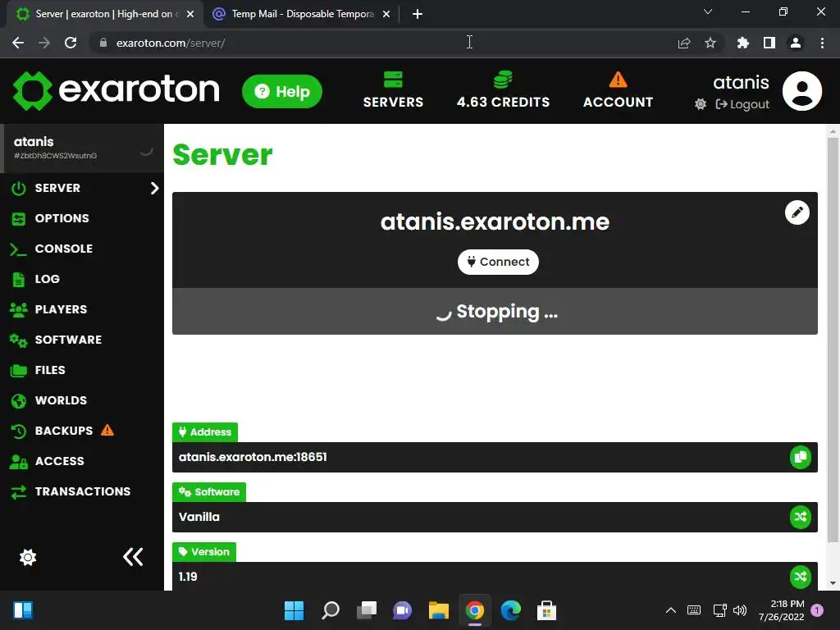This screenshot has width=840, height=630.
Task: Expand the chevron next to Server
Action: pyautogui.click(x=154, y=188)
